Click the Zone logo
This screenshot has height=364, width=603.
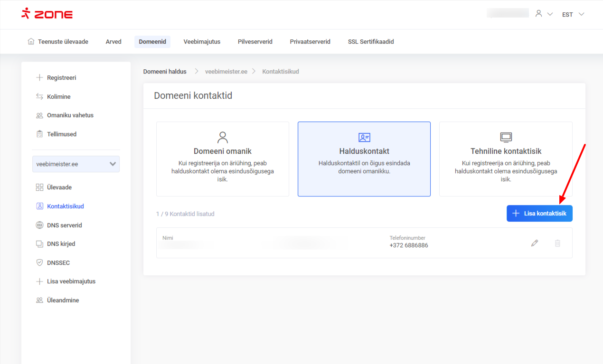(47, 14)
